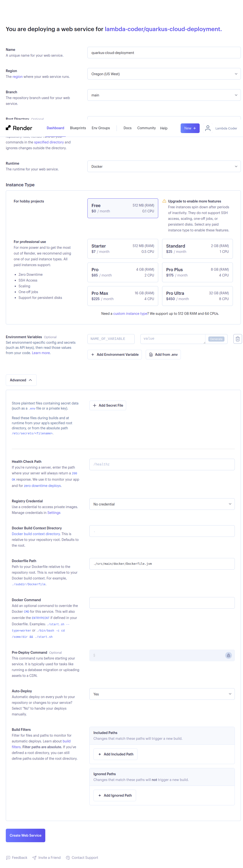Click the Health Check Path field
The height and width of the screenshot is (868, 243).
[162, 464]
